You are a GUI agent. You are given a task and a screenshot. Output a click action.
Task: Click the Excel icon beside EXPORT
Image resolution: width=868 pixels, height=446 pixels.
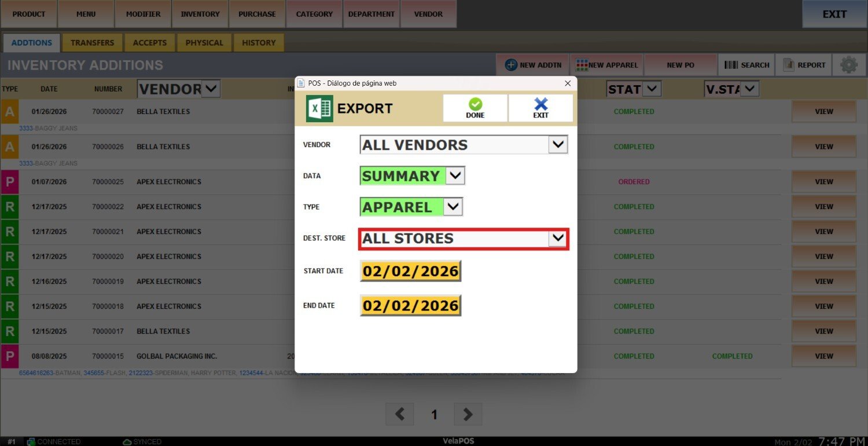click(319, 108)
